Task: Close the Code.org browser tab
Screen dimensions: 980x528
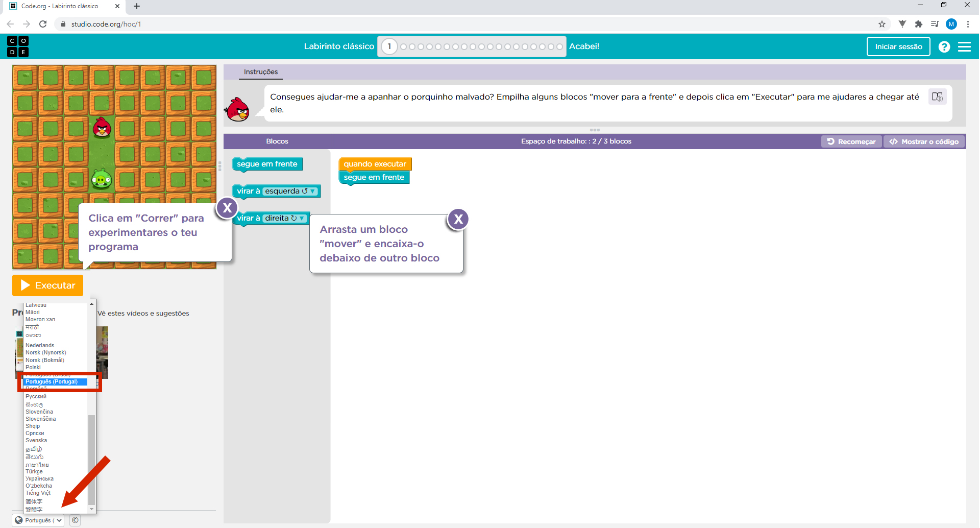Action: (117, 6)
